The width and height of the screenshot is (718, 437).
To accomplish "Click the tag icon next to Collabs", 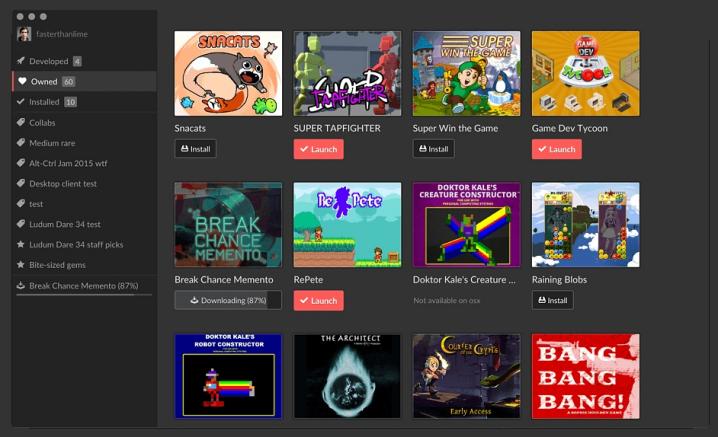I will pos(21,122).
